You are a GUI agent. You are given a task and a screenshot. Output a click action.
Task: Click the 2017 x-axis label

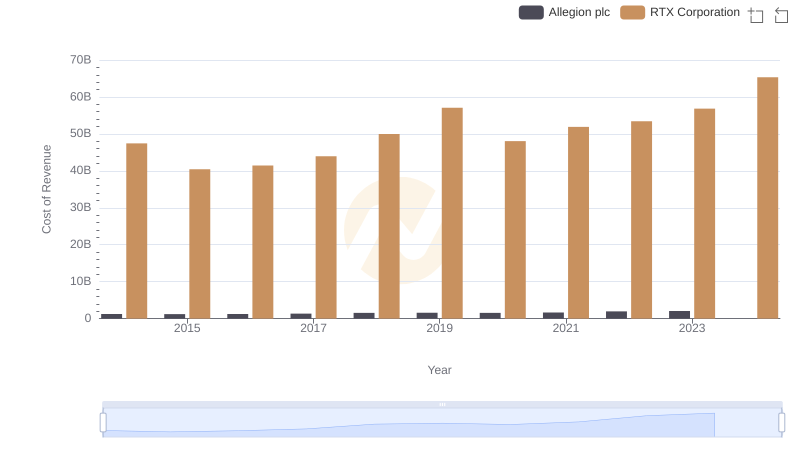coord(313,328)
